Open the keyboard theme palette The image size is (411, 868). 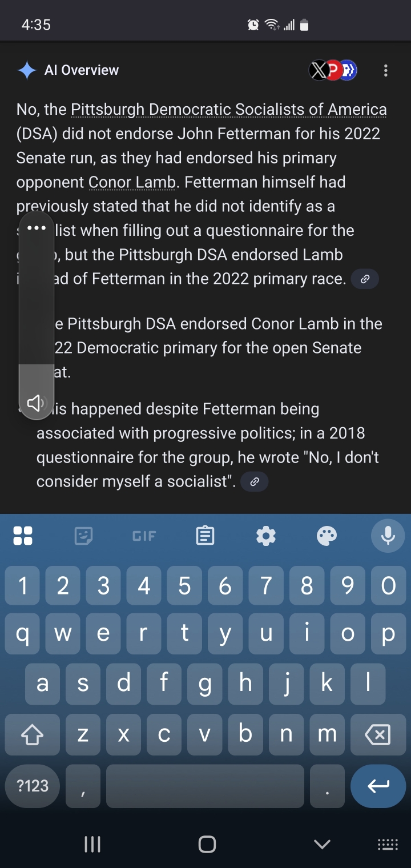(x=327, y=536)
